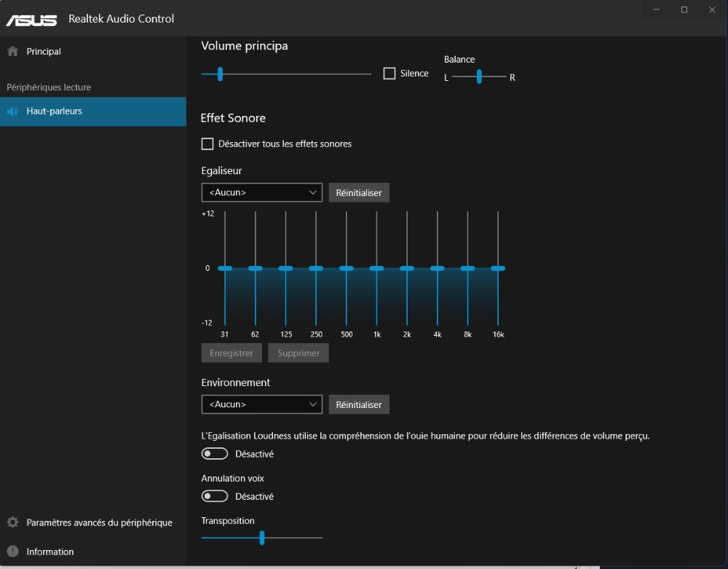Turn on the Annulation voix switch
The width and height of the screenshot is (728, 569).
click(215, 496)
